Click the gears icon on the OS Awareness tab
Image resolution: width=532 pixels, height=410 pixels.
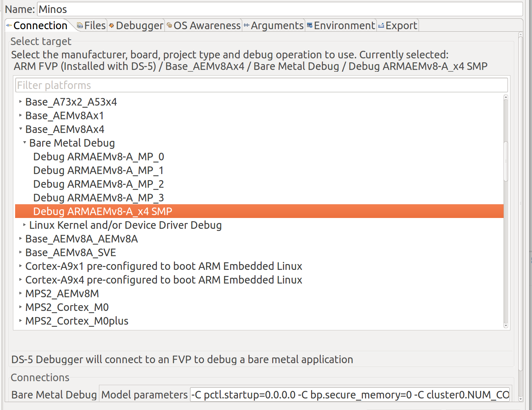169,25
